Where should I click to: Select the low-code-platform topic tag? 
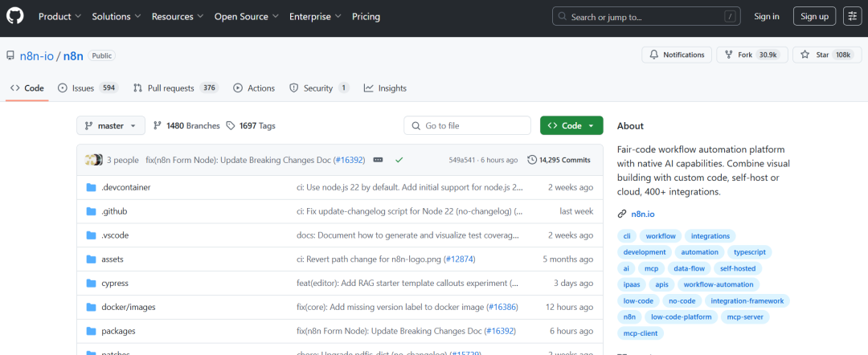point(682,317)
